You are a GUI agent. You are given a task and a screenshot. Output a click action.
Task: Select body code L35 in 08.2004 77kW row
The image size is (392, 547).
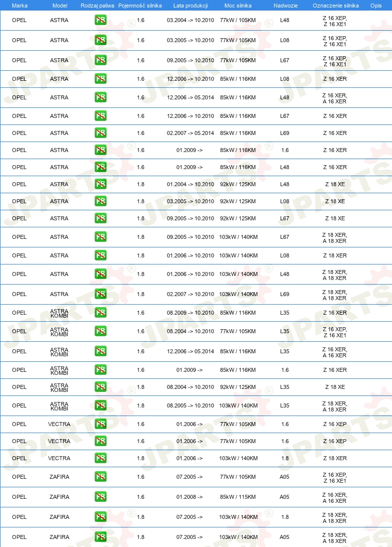[285, 331]
